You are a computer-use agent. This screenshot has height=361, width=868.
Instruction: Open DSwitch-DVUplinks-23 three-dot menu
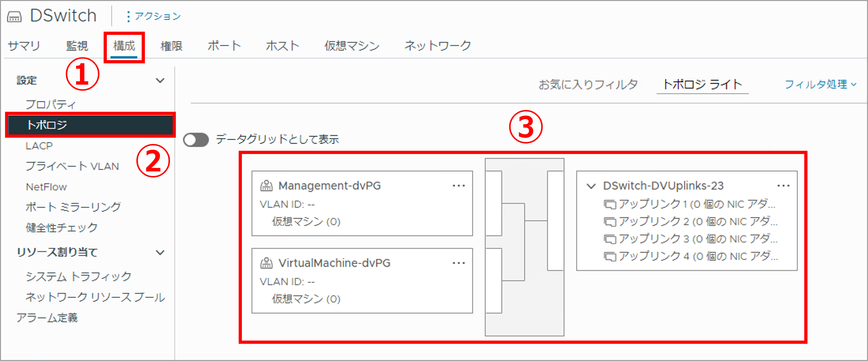tap(783, 186)
